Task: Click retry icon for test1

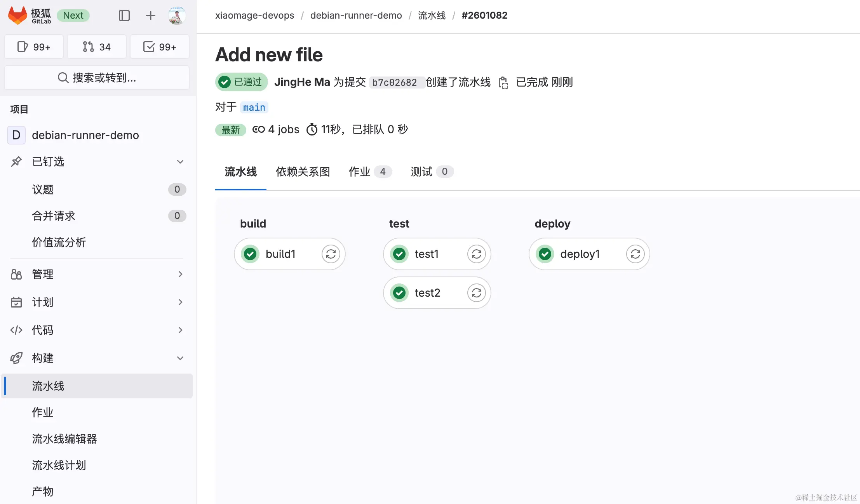Action: point(476,254)
